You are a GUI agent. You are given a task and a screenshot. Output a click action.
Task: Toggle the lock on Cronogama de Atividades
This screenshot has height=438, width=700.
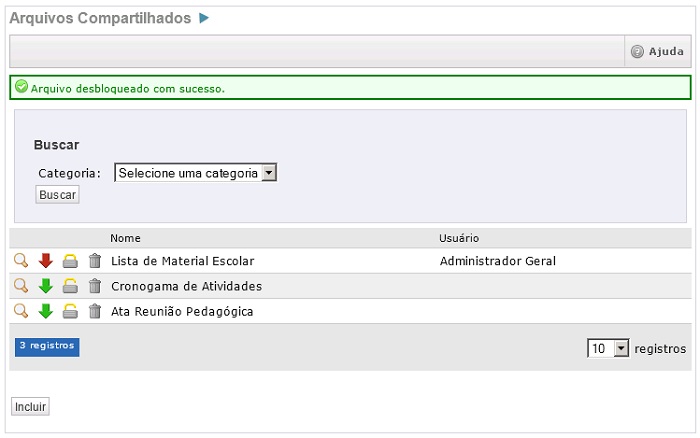pyautogui.click(x=70, y=286)
